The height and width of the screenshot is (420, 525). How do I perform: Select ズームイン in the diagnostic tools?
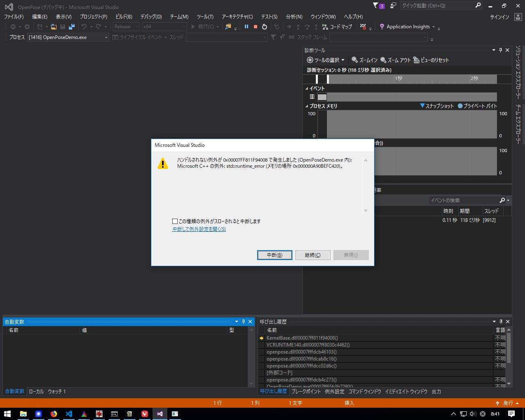363,60
